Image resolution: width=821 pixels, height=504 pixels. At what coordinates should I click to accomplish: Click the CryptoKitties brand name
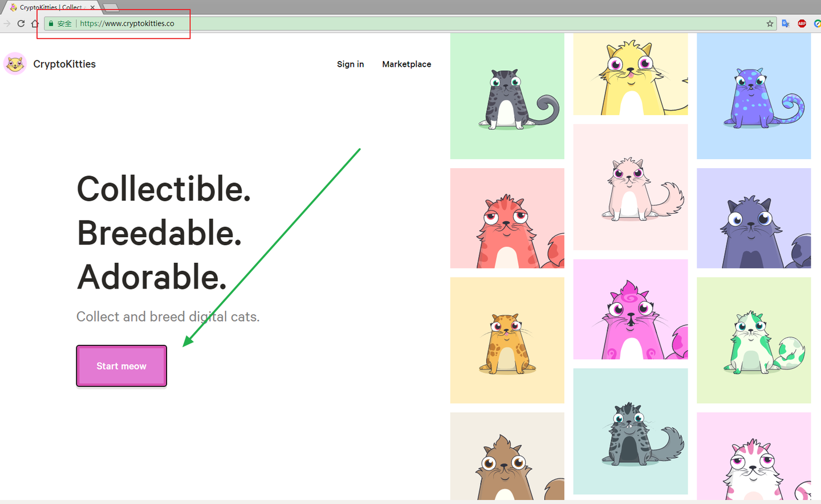(x=64, y=64)
